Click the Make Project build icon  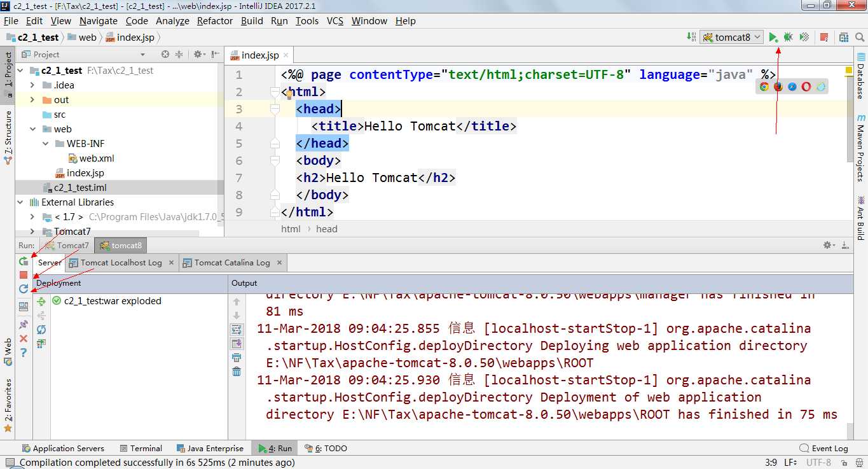692,38
